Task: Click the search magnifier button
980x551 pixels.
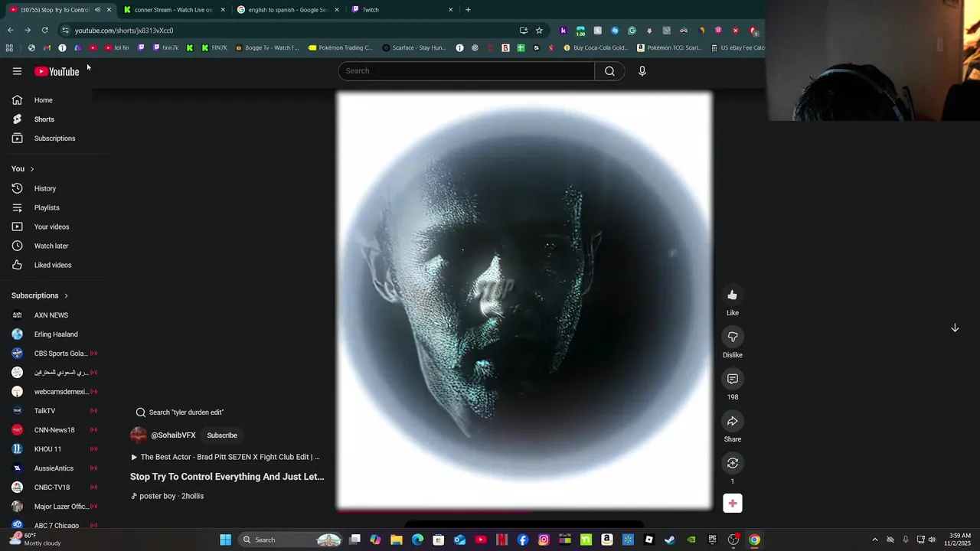Action: [609, 71]
